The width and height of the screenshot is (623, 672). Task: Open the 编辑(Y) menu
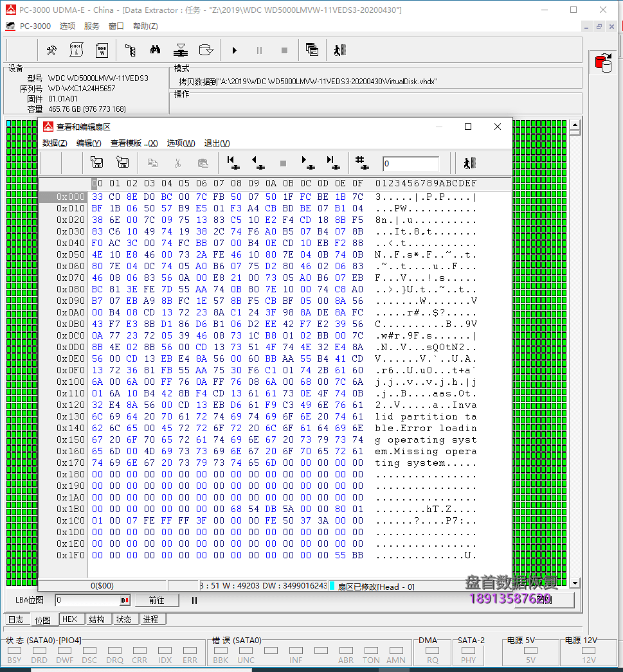[89, 143]
